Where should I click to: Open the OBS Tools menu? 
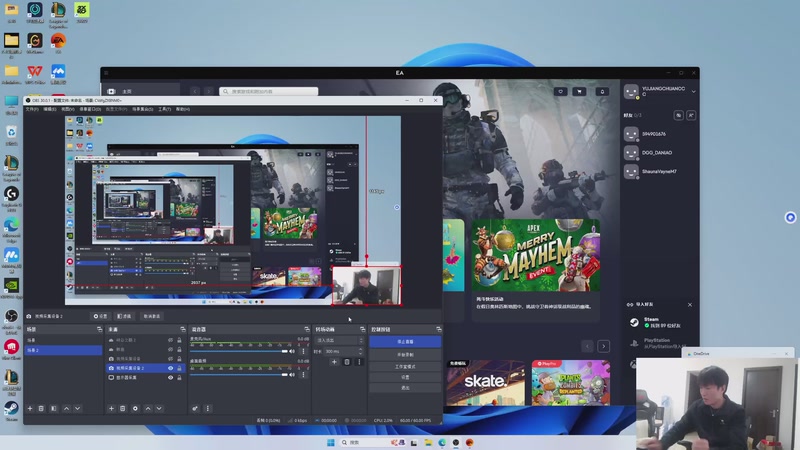click(x=164, y=109)
